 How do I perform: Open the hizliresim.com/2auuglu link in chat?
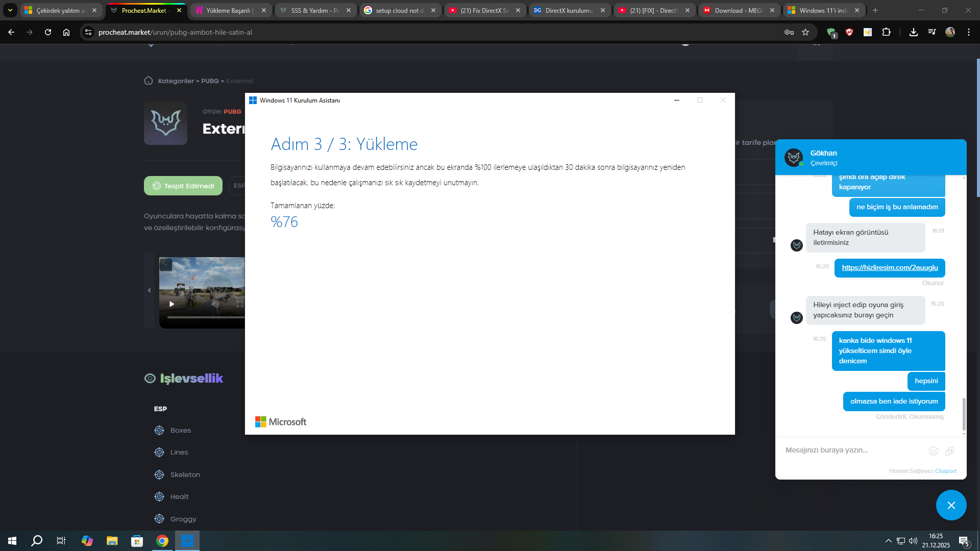890,268
